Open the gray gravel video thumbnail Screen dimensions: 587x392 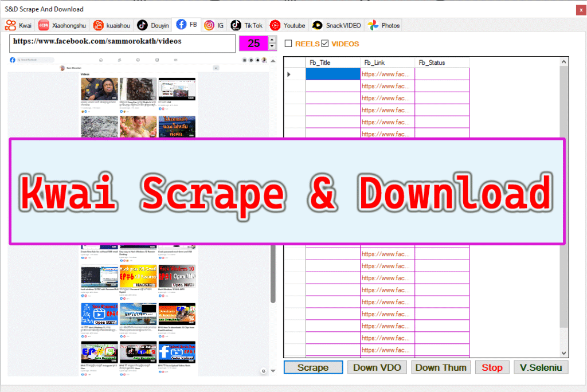tap(100, 127)
